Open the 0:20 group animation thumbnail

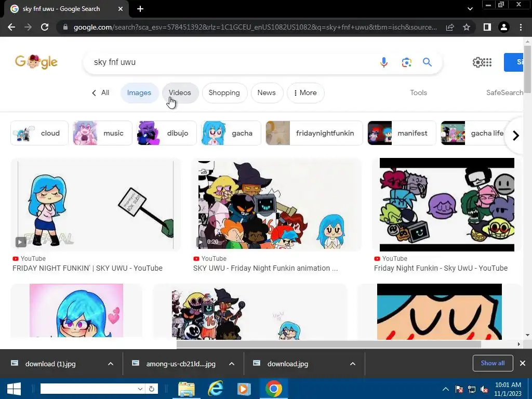276,205
